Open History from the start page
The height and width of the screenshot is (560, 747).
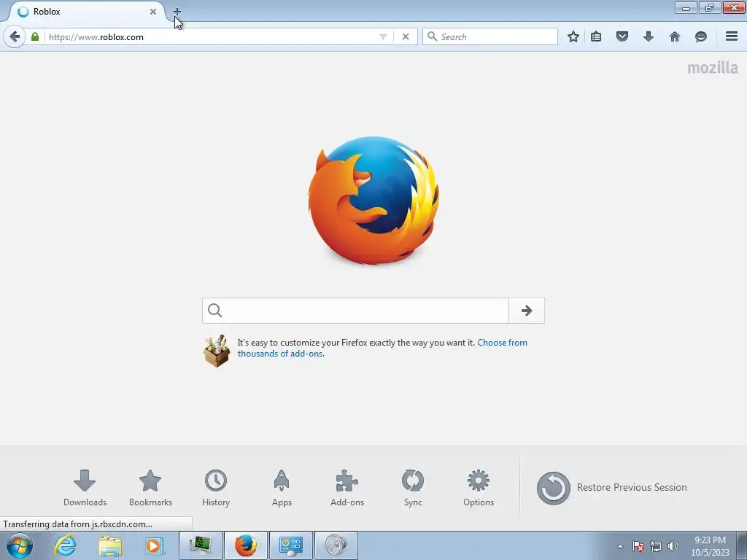click(x=216, y=488)
